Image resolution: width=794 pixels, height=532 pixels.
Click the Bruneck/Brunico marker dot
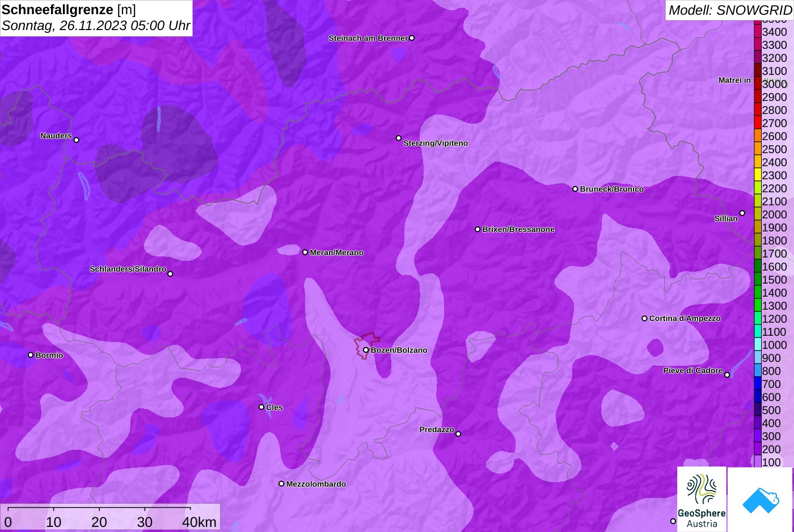click(x=575, y=189)
